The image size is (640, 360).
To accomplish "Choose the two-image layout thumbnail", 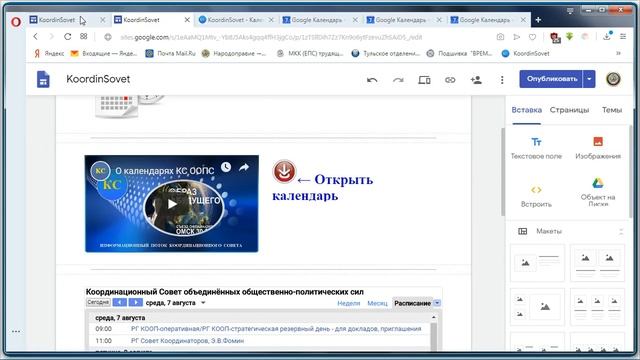I will tap(597, 262).
